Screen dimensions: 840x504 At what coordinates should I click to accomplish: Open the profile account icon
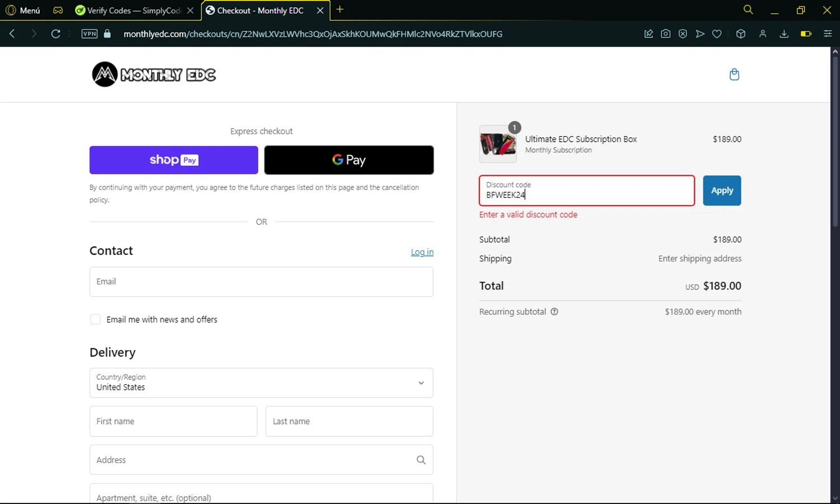(x=763, y=34)
